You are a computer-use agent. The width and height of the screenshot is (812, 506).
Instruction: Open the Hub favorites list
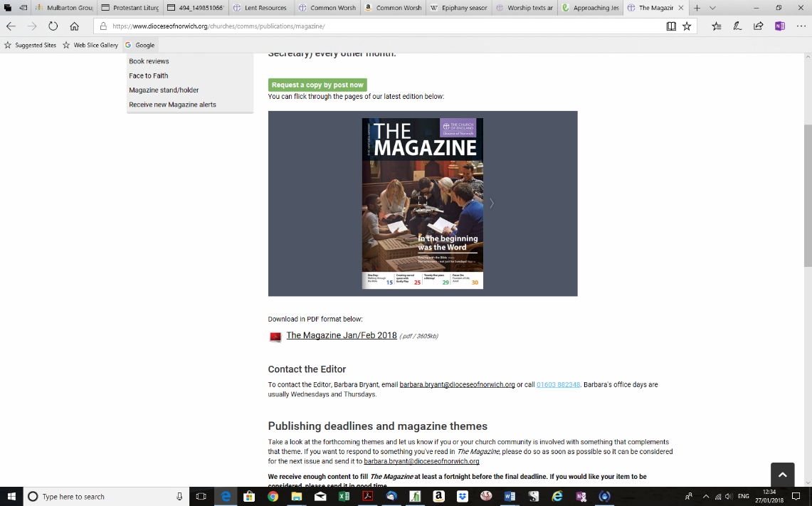pos(717,26)
